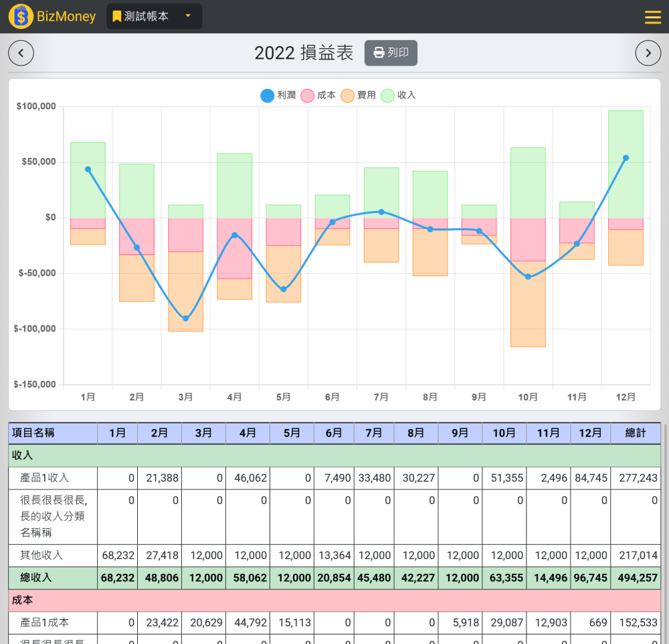
Task: Click the 12月 chart axis label
Action: (x=626, y=397)
